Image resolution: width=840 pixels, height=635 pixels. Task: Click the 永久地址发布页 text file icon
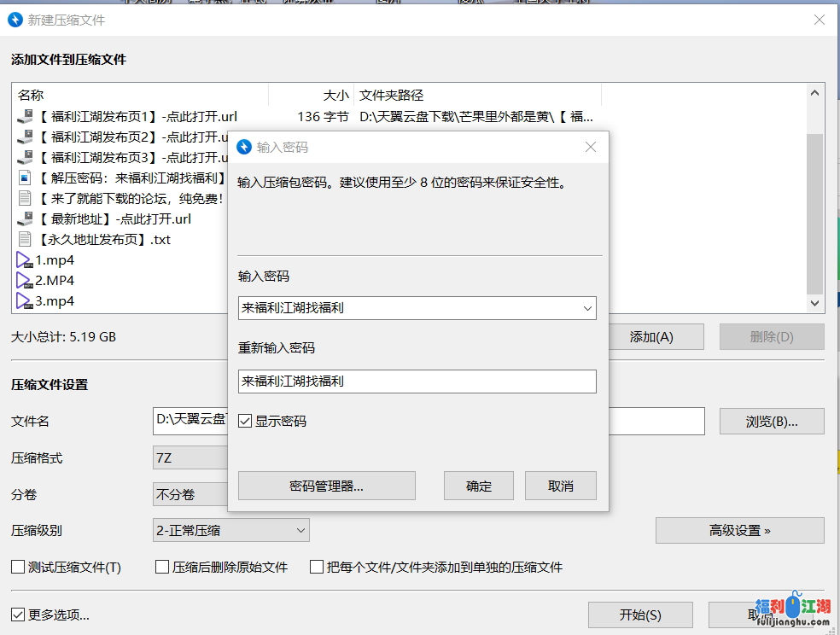click(24, 240)
